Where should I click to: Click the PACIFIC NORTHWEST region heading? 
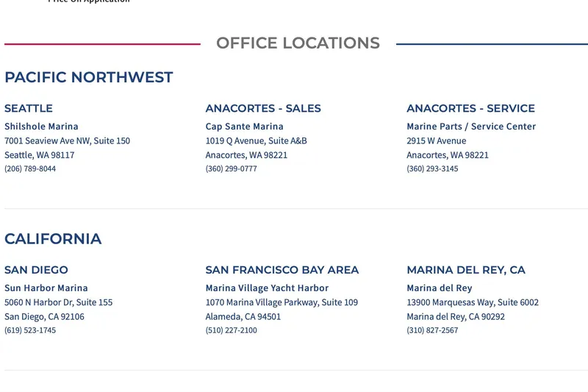pos(89,77)
